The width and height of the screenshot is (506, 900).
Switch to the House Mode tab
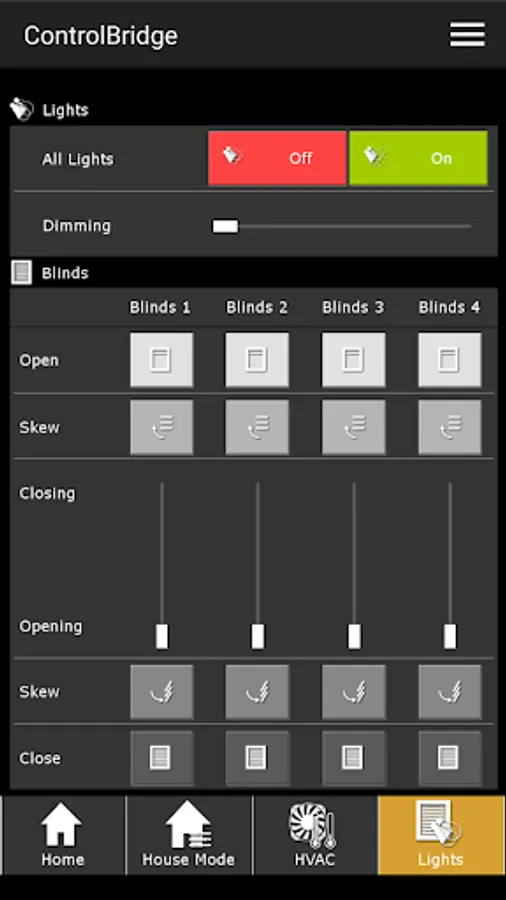[189, 835]
